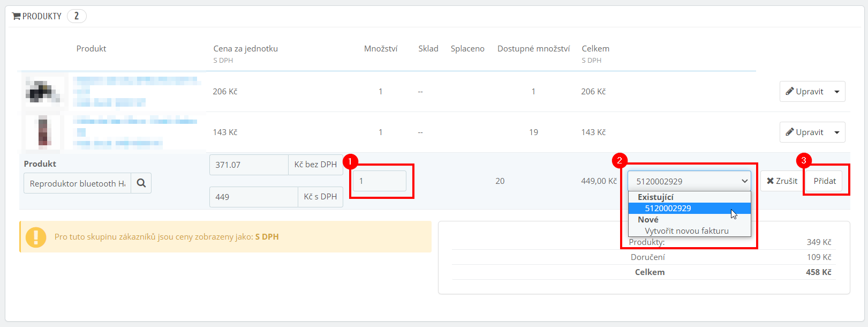Expand the invoice select box showing 5120002929
This screenshot has width=868, height=327.
pyautogui.click(x=690, y=181)
